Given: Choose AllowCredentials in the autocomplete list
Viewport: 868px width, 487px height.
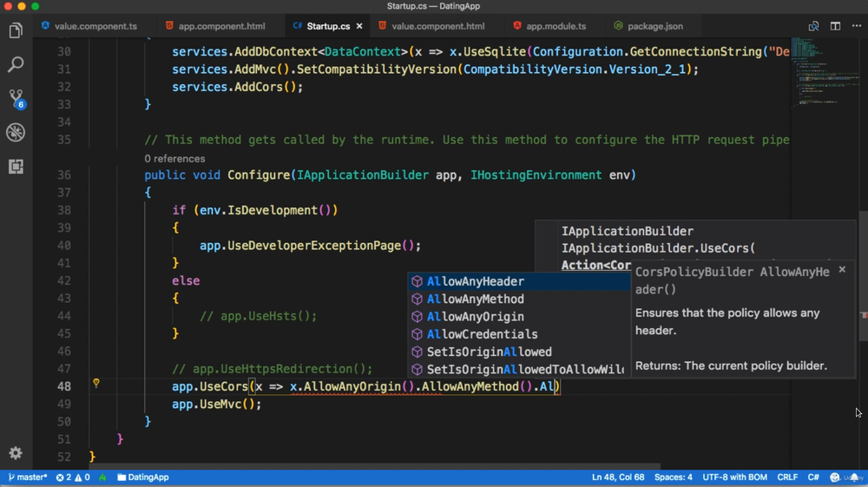Looking at the screenshot, I should [x=482, y=334].
